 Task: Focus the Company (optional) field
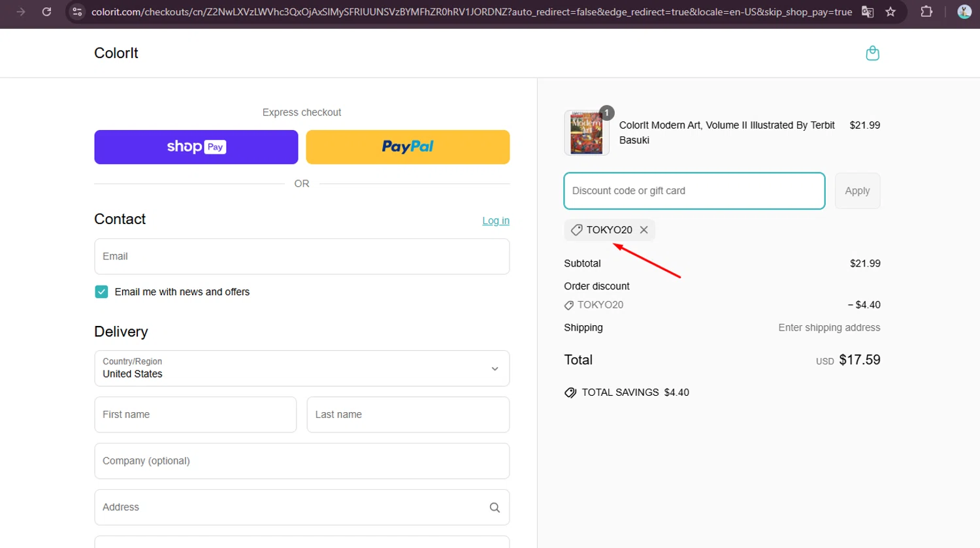coord(302,461)
